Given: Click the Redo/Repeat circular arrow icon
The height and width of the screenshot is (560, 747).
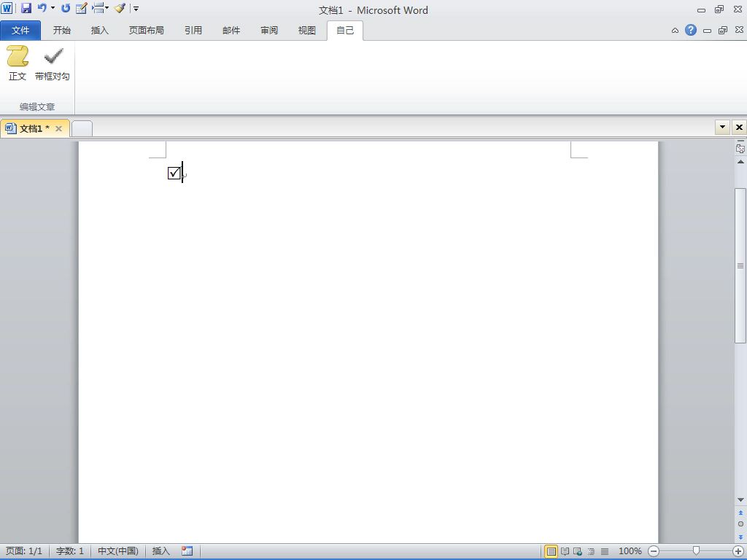Looking at the screenshot, I should pyautogui.click(x=66, y=8).
